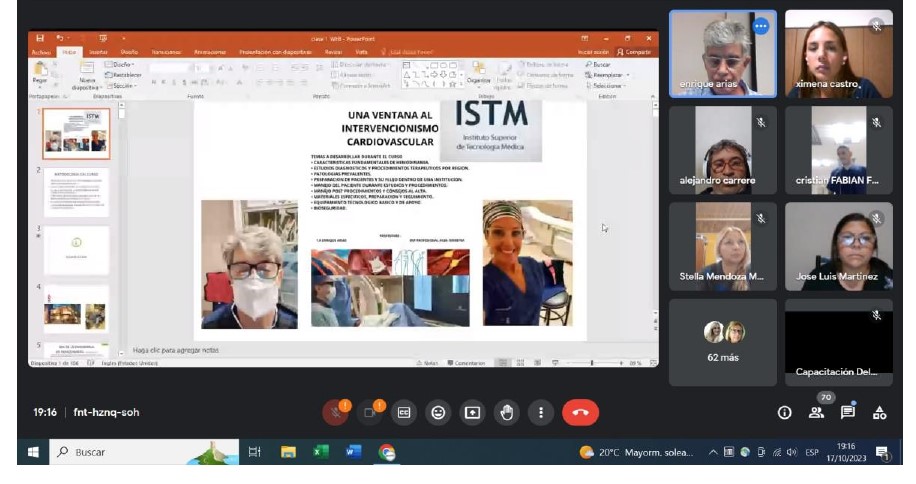Toggle the microphone button
This screenshot has height=484, width=916.
click(335, 412)
